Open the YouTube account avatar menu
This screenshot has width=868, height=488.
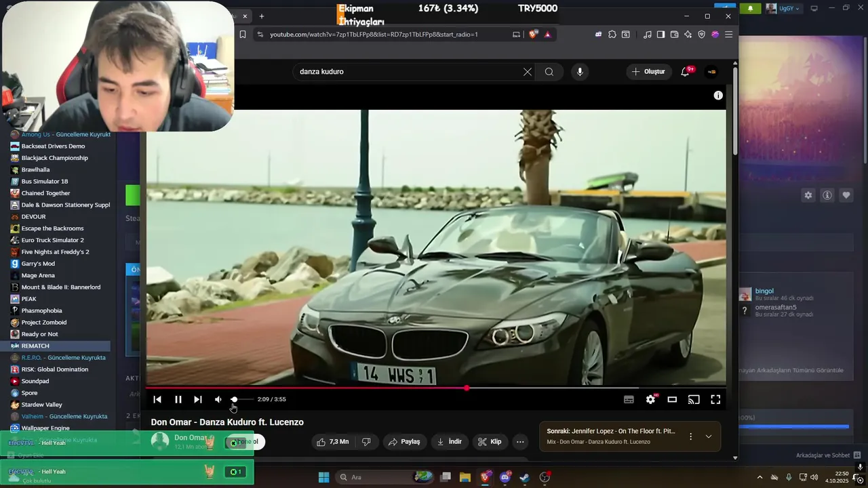(x=711, y=72)
